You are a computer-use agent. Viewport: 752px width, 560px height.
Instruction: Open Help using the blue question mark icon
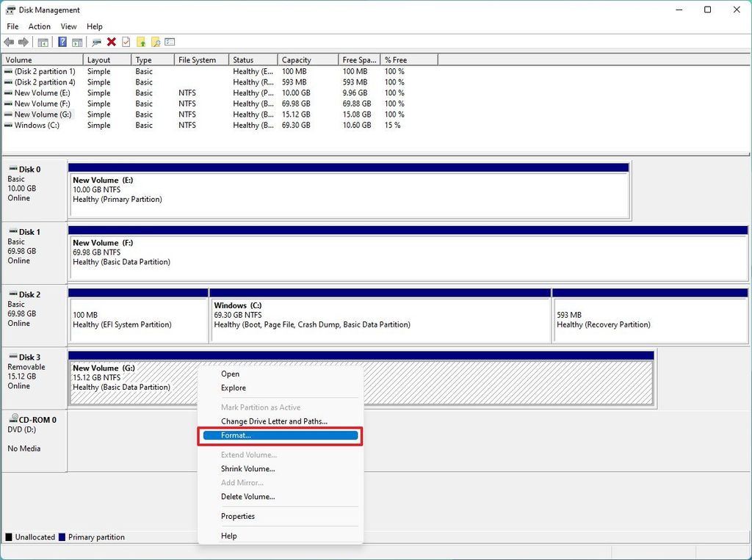pyautogui.click(x=62, y=42)
